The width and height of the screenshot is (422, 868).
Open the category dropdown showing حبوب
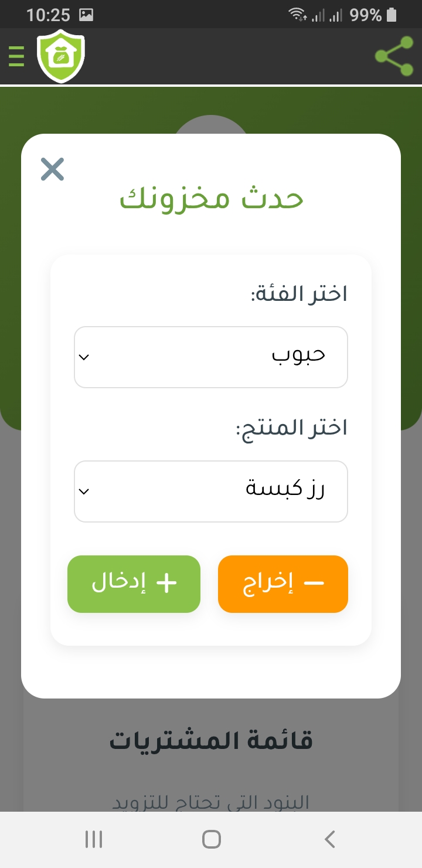click(x=211, y=357)
